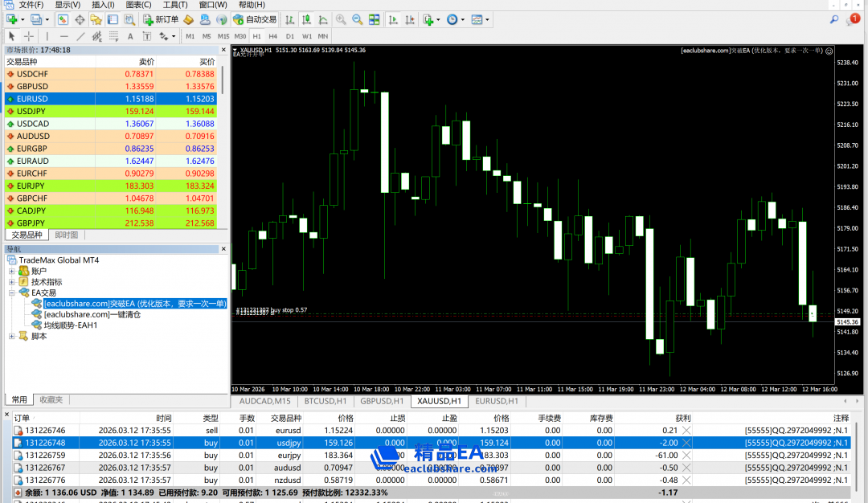Select the trendline drawing tool

coord(80,36)
